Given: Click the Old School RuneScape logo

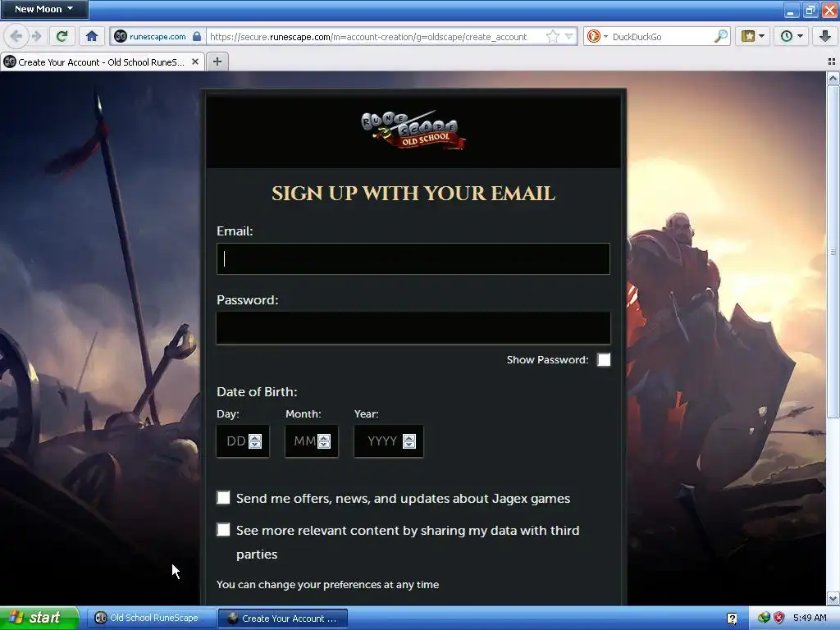Looking at the screenshot, I should (x=413, y=130).
